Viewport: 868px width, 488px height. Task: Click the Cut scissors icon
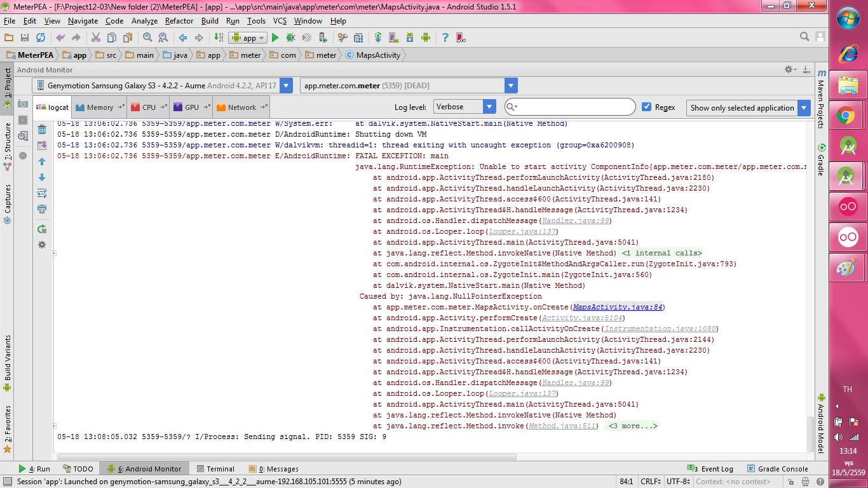[x=96, y=38]
